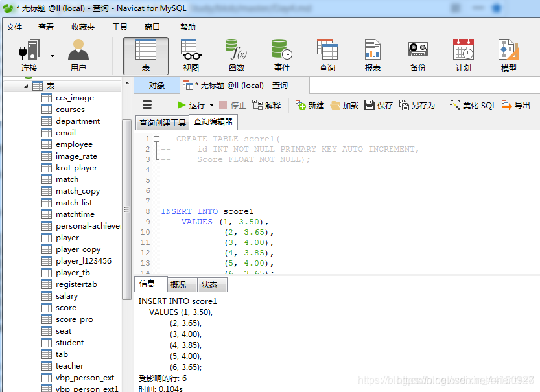Open the 用户 (User) icon
540x392 pixels.
[x=78, y=55]
